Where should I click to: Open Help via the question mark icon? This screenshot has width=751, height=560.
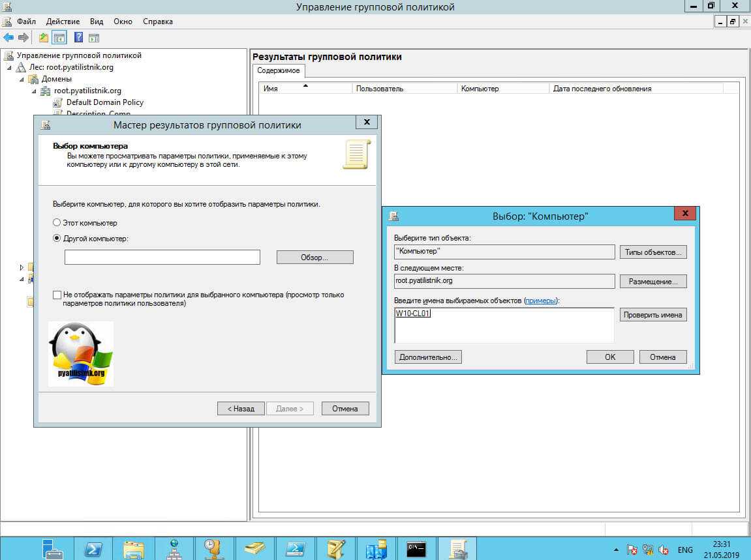pos(78,38)
